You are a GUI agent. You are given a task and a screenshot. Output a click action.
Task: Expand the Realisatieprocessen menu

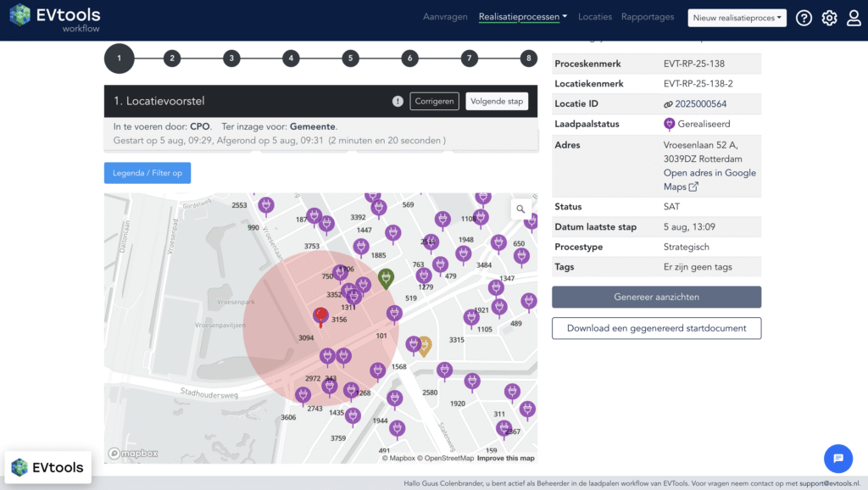pyautogui.click(x=523, y=17)
